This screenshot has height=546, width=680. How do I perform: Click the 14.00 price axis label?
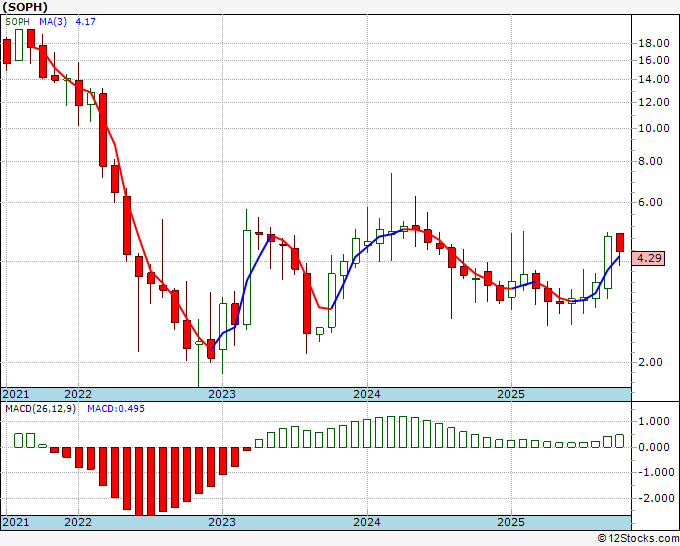coord(654,79)
